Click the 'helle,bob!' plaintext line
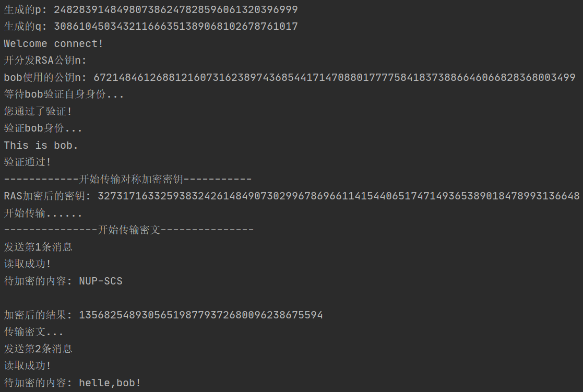 (x=72, y=383)
